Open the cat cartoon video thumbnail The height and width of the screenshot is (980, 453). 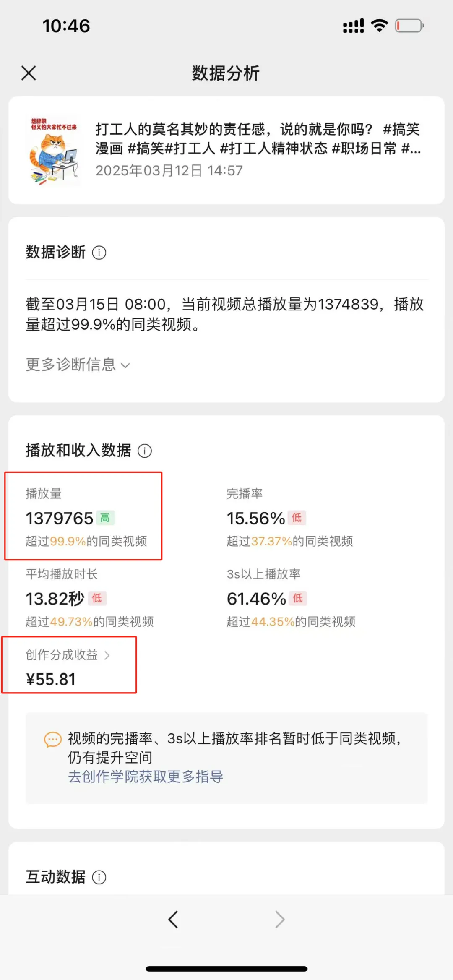click(54, 150)
